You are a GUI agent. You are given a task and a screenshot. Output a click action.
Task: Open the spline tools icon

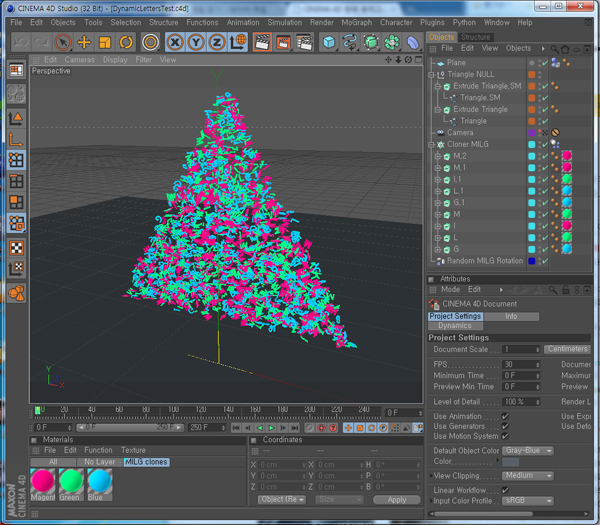click(349, 42)
